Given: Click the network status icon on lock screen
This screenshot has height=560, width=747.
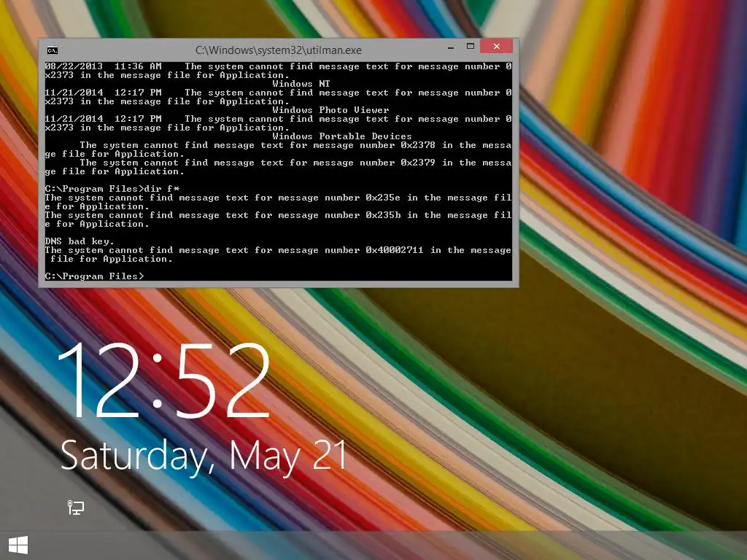Looking at the screenshot, I should 75,507.
